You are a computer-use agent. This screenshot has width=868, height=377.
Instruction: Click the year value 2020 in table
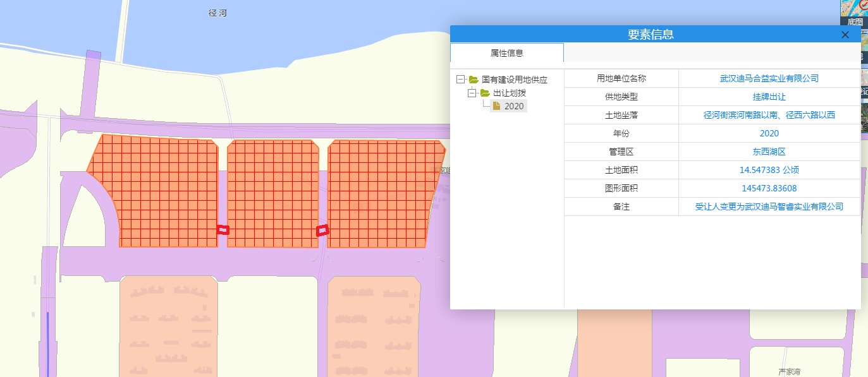[x=769, y=133]
